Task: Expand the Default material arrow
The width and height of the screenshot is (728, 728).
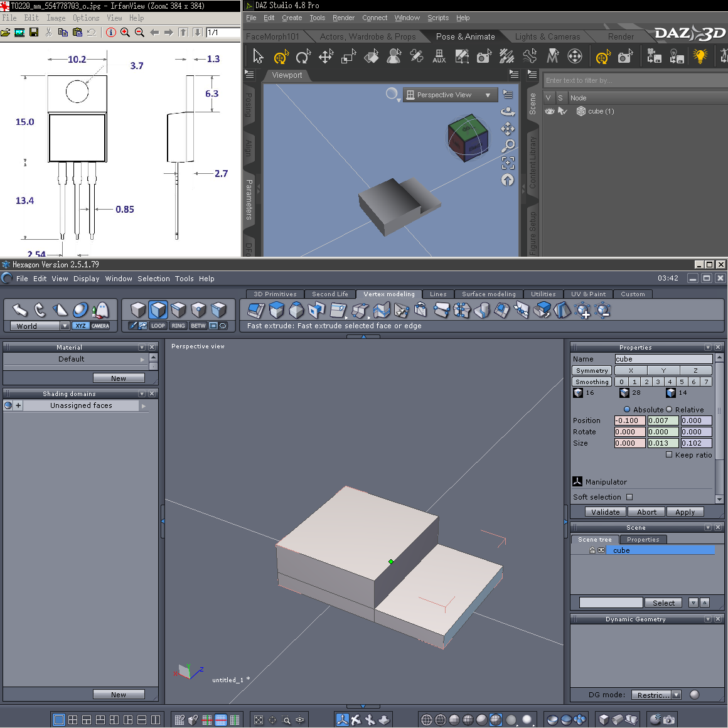Action: pyautogui.click(x=142, y=360)
